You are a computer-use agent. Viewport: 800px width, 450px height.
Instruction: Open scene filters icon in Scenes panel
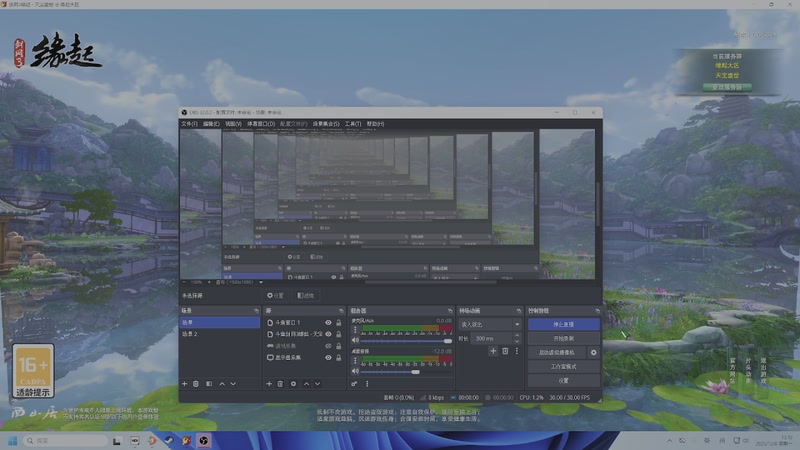tap(209, 384)
